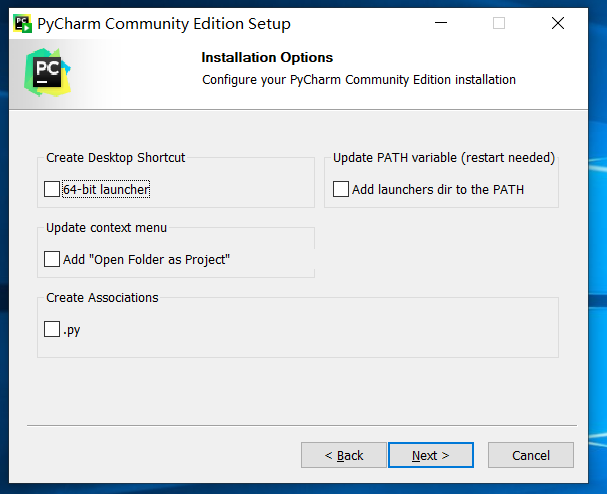
Task: Click the PyCharm icon in the title bar
Action: [22, 24]
